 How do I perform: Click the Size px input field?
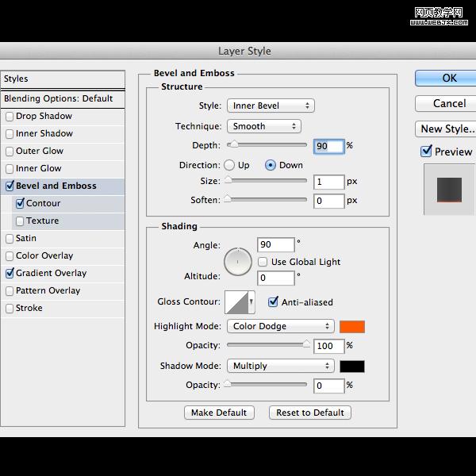pyautogui.click(x=329, y=182)
